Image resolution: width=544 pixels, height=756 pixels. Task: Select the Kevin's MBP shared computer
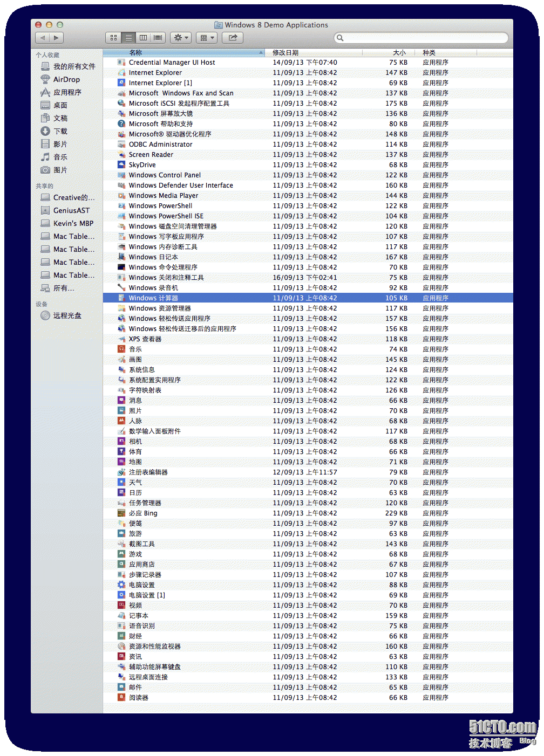click(x=67, y=223)
